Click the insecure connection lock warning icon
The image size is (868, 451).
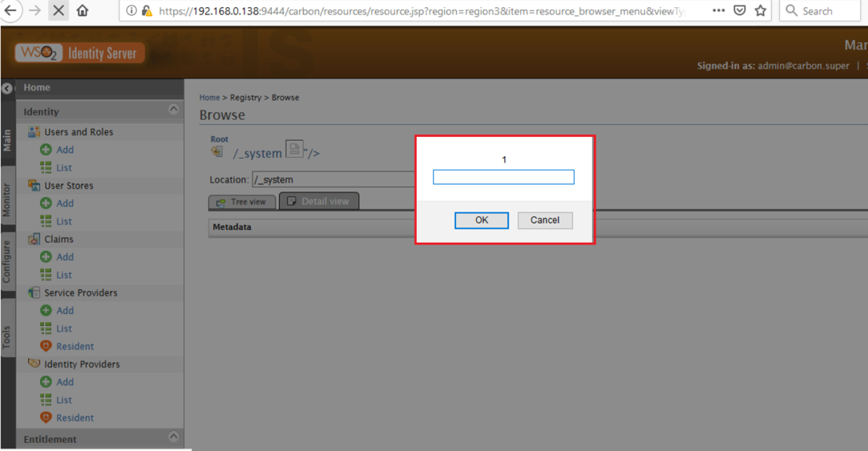point(146,10)
